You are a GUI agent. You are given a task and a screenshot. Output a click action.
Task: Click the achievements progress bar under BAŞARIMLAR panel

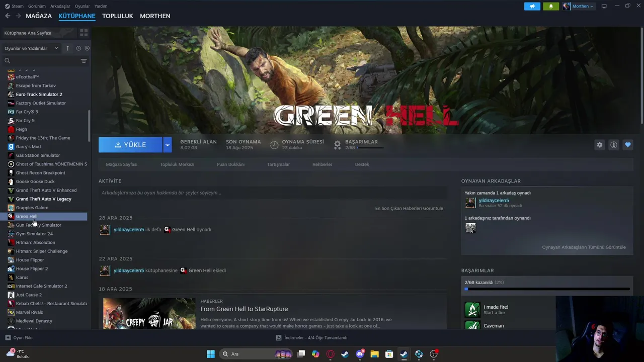click(x=547, y=289)
